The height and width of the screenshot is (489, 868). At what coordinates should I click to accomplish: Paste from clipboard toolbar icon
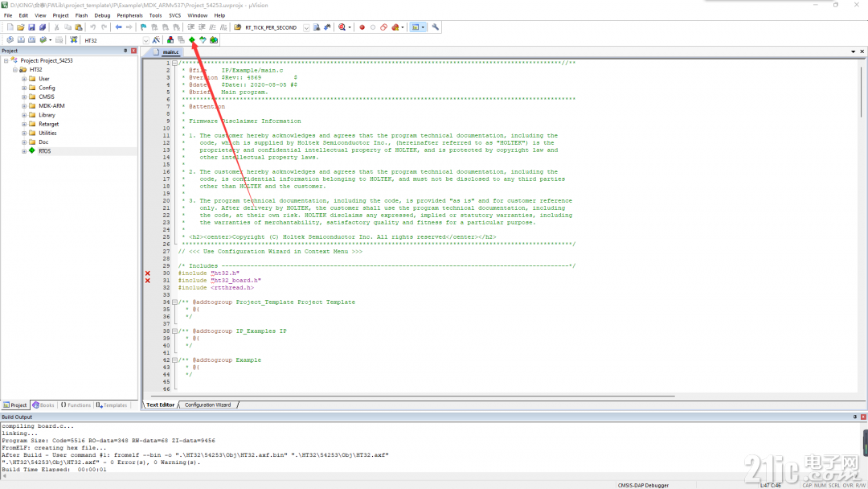[x=79, y=27]
